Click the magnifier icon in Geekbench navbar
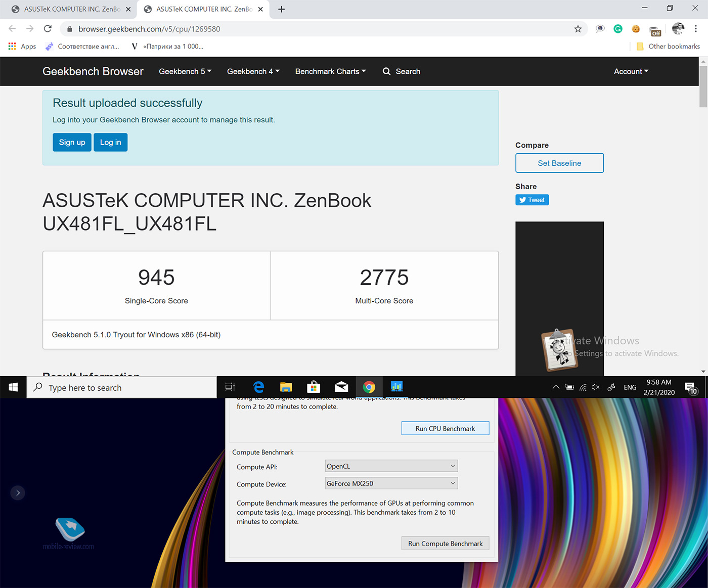708x588 pixels. pos(386,71)
